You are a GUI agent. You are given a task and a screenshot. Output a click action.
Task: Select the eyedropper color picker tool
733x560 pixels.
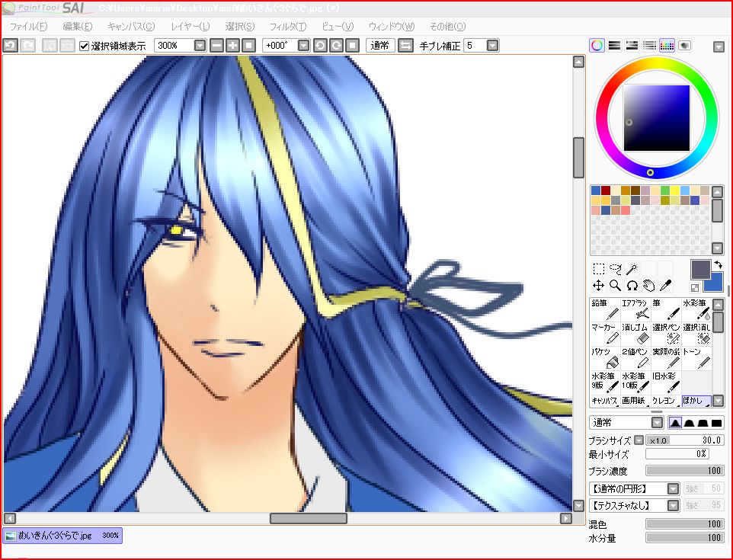[665, 285]
